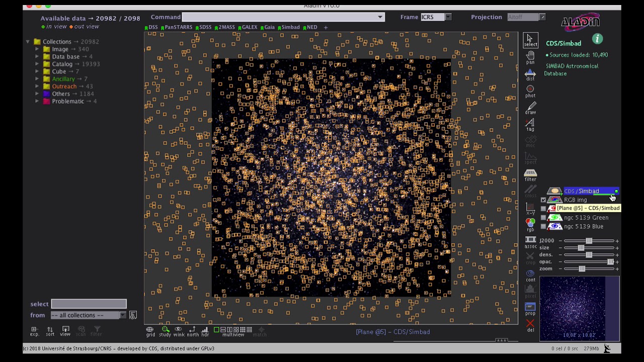644x362 pixels.
Task: Select the ngc 5139 Green plane label
Action: pos(586,218)
